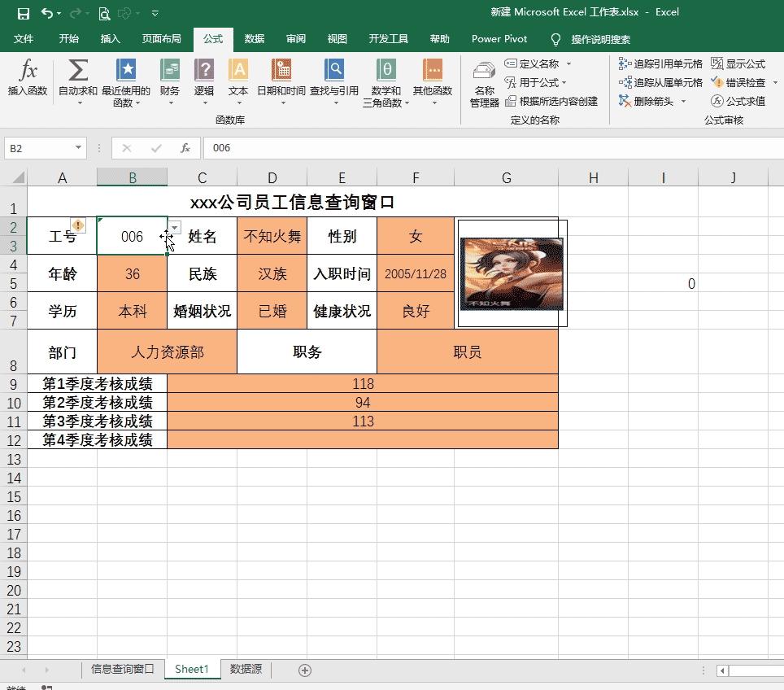
Task: Open the 信息查询窗口 sheet tab
Action: [x=120, y=669]
